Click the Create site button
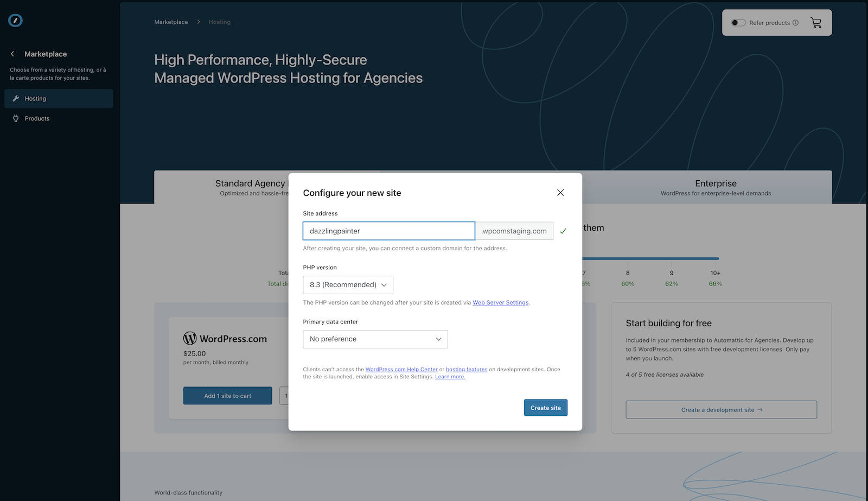868x501 pixels. (x=545, y=407)
